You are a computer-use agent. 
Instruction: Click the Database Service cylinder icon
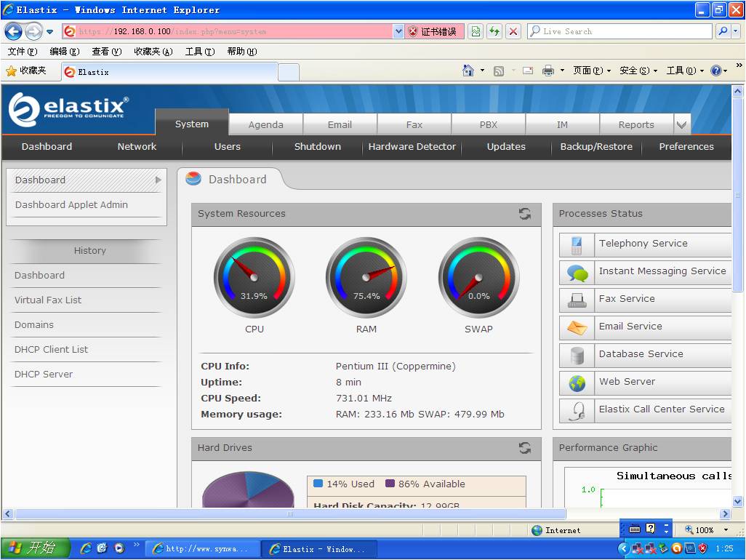point(577,356)
